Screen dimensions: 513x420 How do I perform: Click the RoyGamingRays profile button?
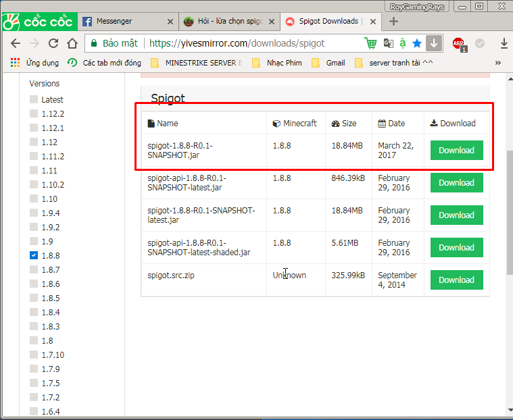point(417,7)
